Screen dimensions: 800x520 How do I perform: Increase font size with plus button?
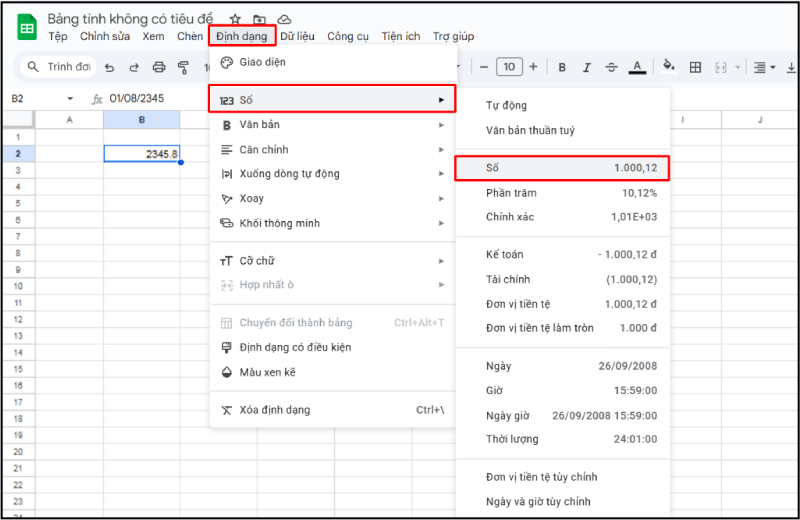[533, 67]
